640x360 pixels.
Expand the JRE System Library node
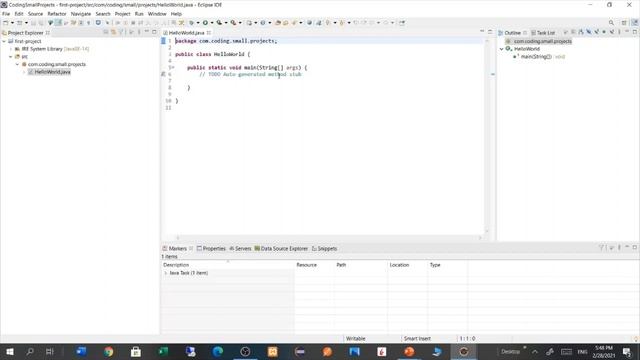coord(11,49)
